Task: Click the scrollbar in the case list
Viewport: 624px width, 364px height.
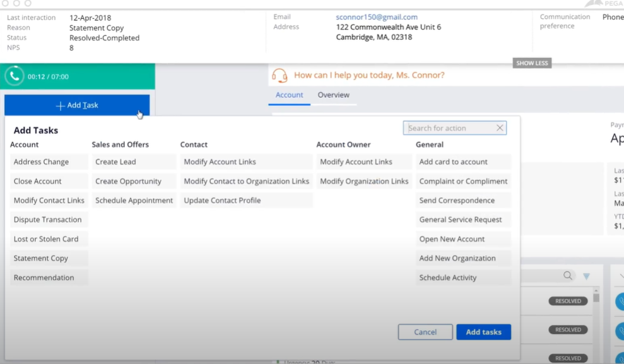Action: click(596, 298)
